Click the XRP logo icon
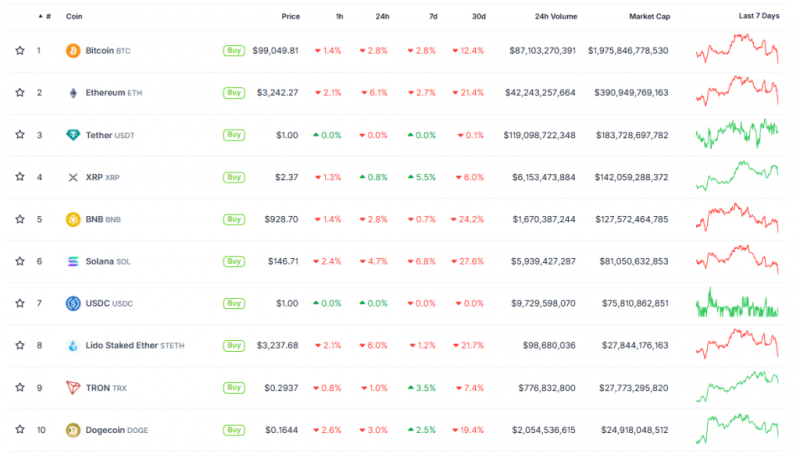Screen dimensions: 800x454 pos(73,177)
